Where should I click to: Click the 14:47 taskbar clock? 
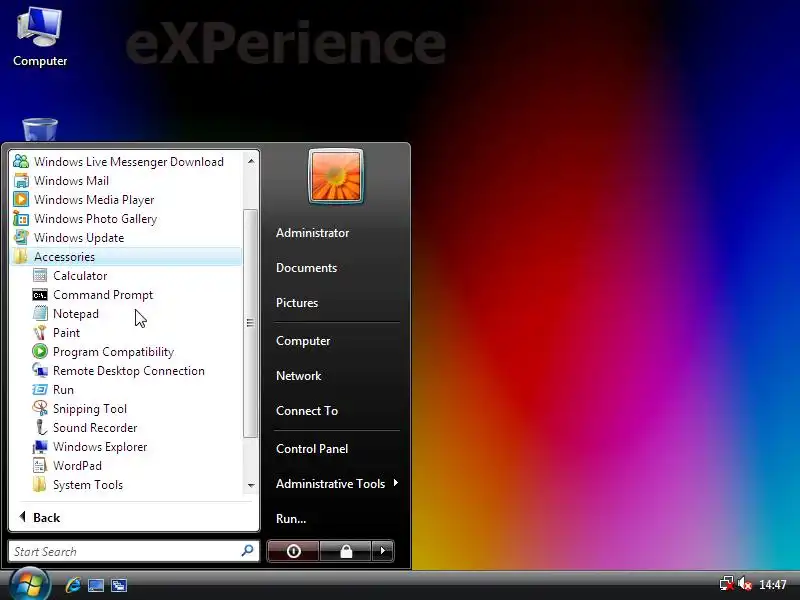point(772,585)
